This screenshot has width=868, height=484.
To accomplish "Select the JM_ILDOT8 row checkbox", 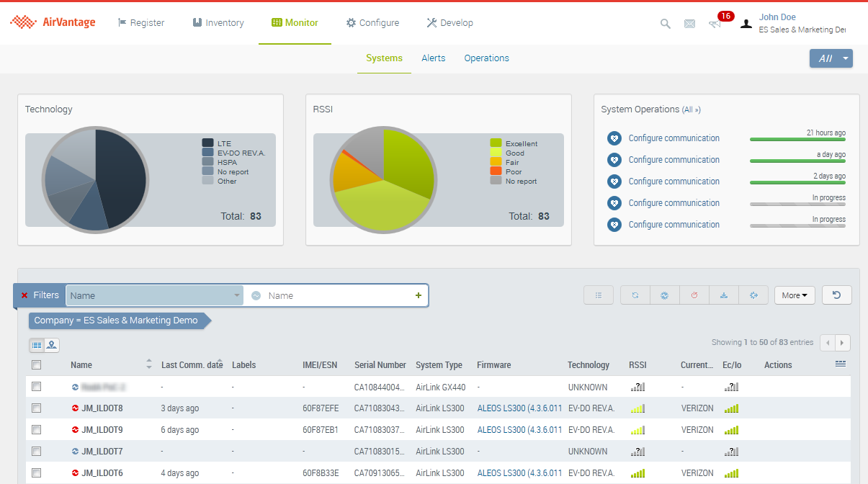I will pos(37,408).
